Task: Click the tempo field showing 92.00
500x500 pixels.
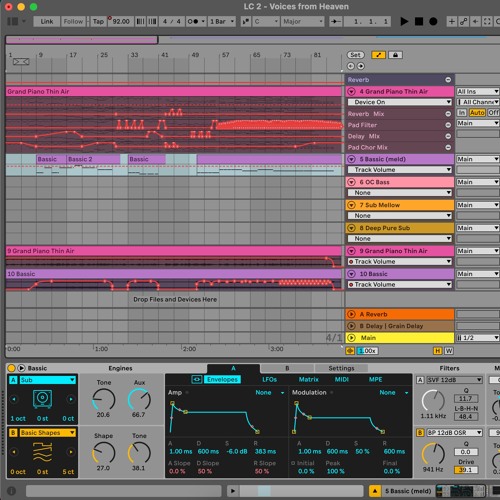Action: [120, 22]
